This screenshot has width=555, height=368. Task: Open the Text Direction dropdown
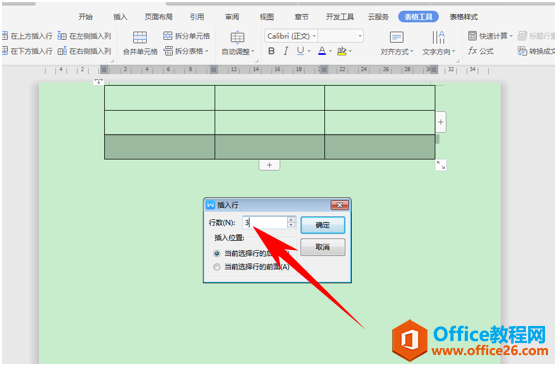439,52
